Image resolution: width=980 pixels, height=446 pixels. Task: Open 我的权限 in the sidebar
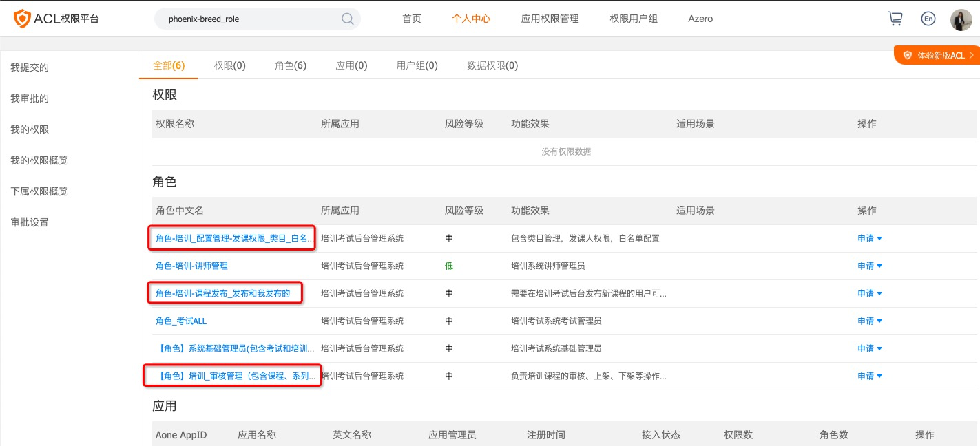[x=30, y=129]
